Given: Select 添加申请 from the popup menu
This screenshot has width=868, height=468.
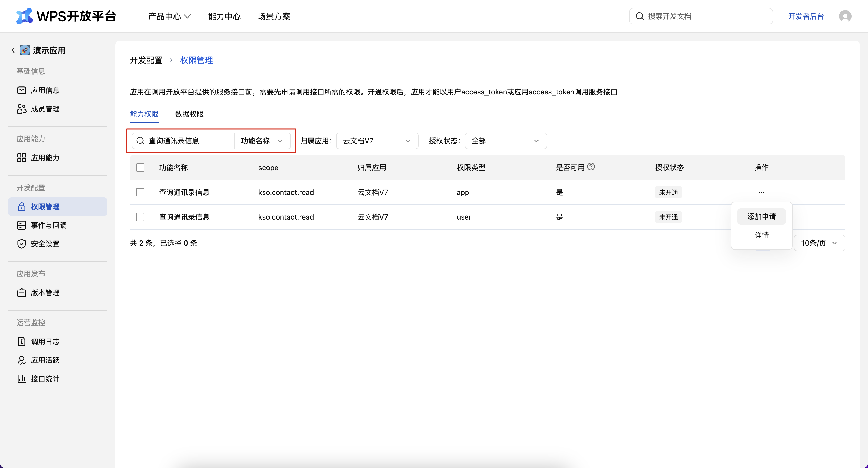Looking at the screenshot, I should pyautogui.click(x=761, y=216).
